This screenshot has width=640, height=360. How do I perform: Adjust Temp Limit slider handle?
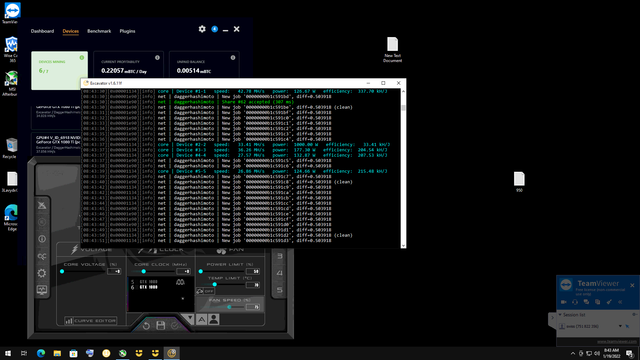(215, 284)
